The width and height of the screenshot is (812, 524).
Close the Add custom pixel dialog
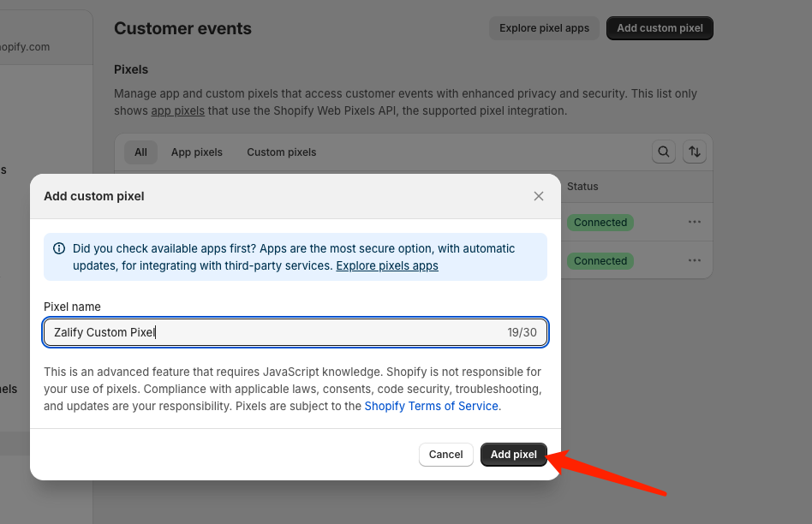tap(539, 196)
